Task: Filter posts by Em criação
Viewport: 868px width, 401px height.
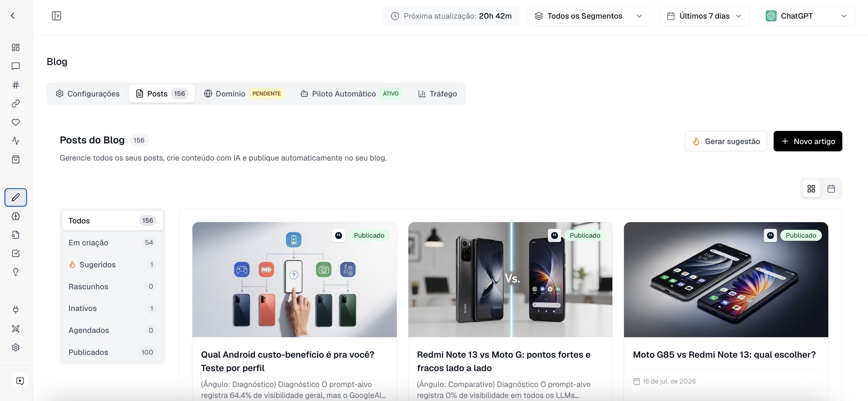Action: [x=112, y=242]
